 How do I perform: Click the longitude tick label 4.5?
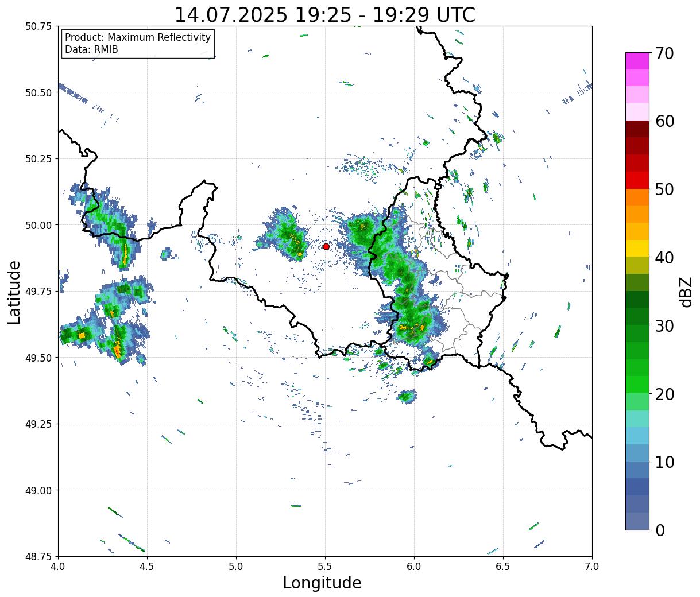pyautogui.click(x=147, y=567)
